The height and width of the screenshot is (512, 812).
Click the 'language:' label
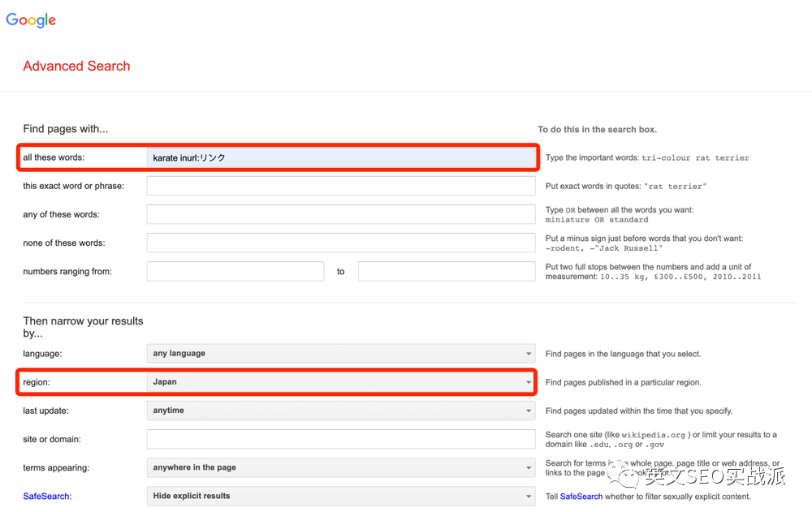point(42,354)
